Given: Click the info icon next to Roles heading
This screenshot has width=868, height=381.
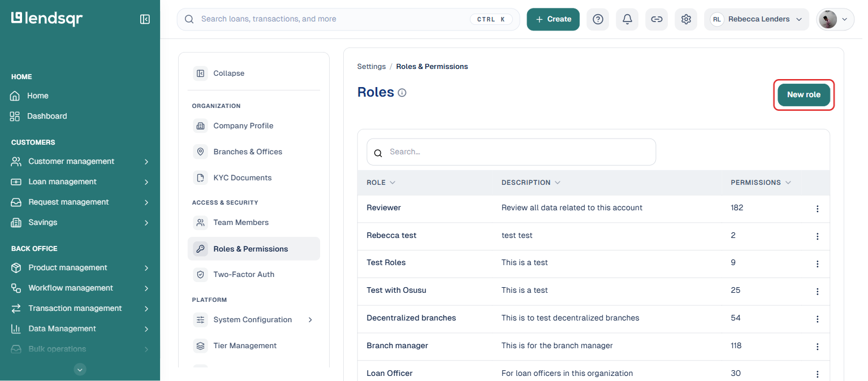Looking at the screenshot, I should click(402, 93).
